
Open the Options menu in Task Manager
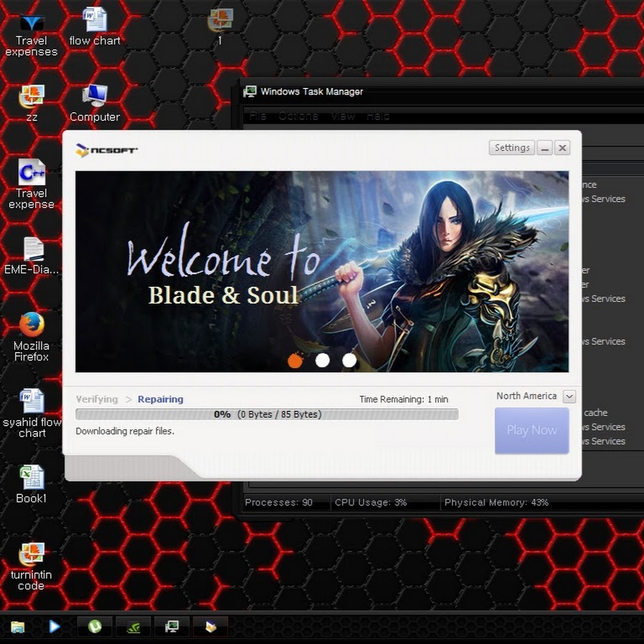click(x=298, y=116)
